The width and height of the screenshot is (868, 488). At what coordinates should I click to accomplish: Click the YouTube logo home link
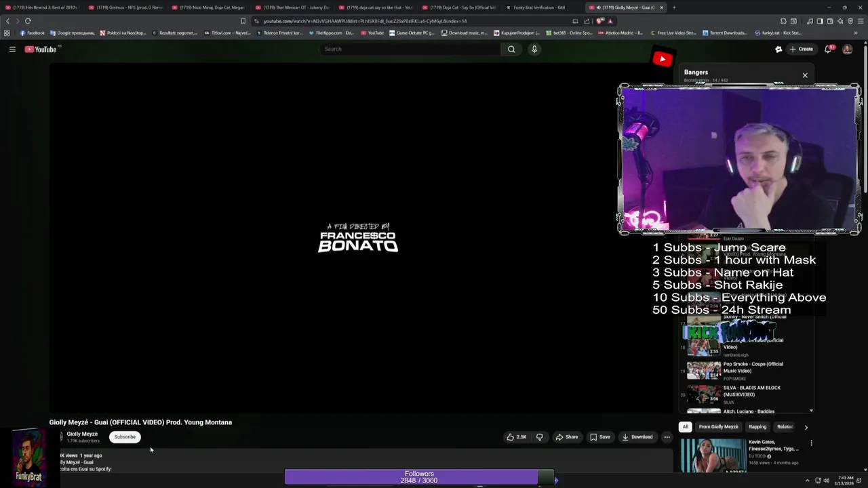point(41,49)
